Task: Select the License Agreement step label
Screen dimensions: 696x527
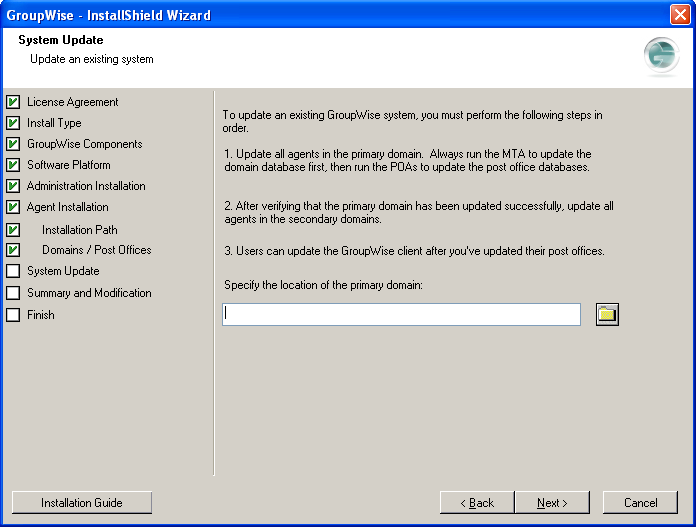Action: pos(72,102)
